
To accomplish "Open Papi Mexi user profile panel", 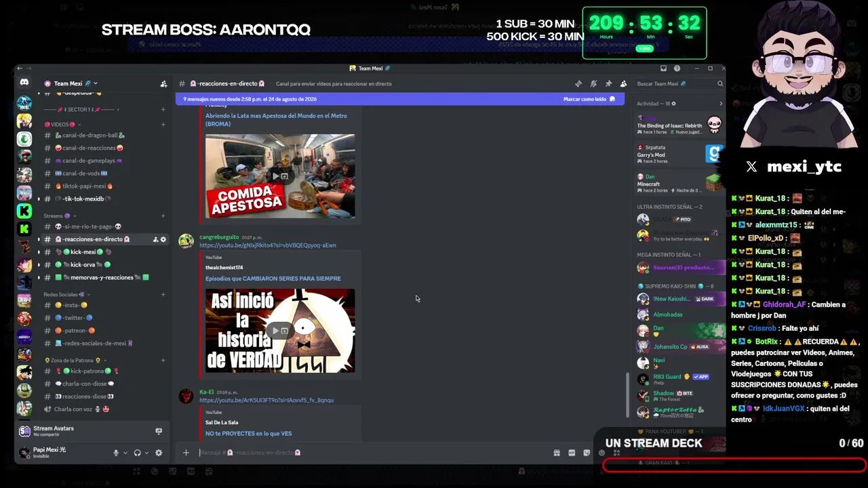I will tap(61, 453).
